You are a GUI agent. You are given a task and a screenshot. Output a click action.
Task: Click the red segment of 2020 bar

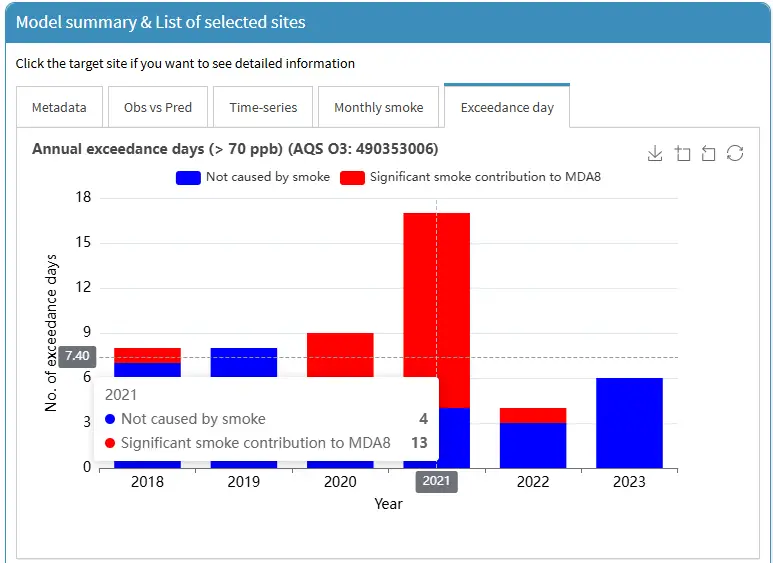click(340, 355)
